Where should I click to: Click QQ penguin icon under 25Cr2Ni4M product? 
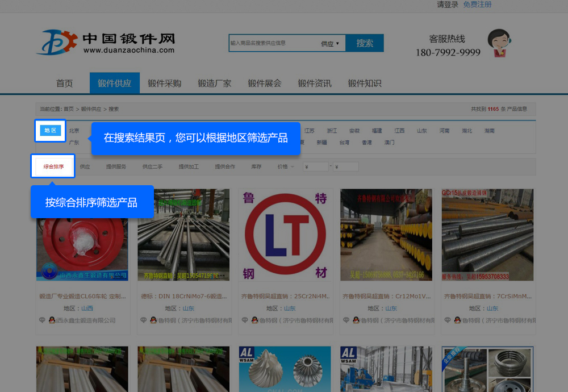[x=254, y=320]
